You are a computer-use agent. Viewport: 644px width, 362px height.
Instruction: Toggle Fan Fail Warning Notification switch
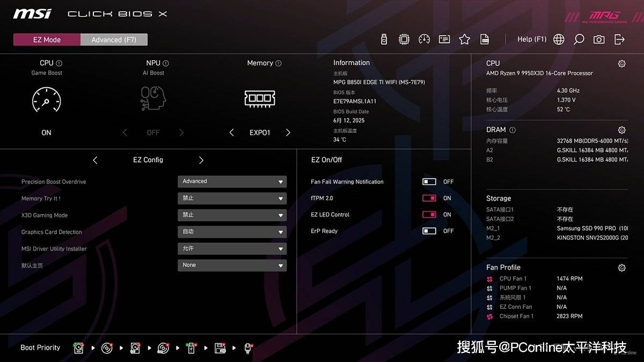[x=429, y=182]
